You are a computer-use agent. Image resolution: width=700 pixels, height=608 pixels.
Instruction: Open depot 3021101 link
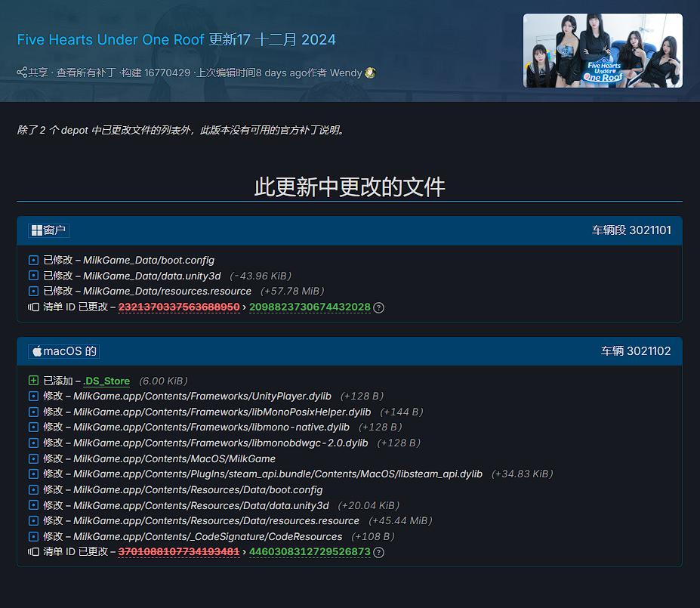coord(631,230)
